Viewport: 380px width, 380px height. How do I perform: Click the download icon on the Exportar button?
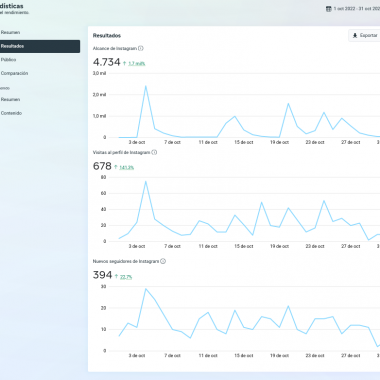click(355, 35)
